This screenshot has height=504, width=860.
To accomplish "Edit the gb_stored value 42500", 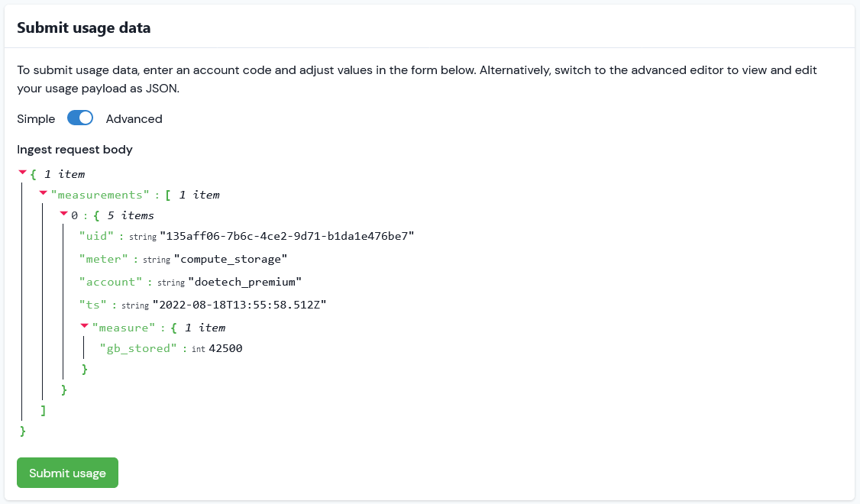I will pyautogui.click(x=225, y=349).
